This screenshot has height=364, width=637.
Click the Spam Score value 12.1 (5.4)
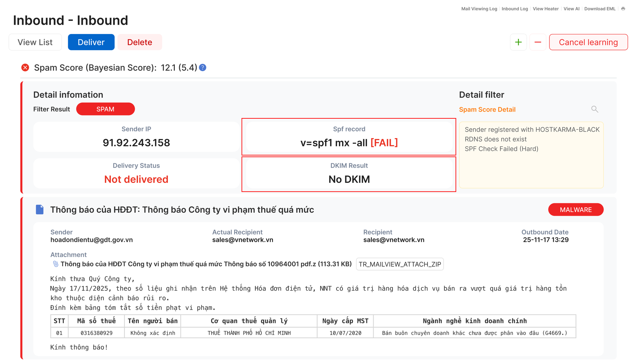179,67
